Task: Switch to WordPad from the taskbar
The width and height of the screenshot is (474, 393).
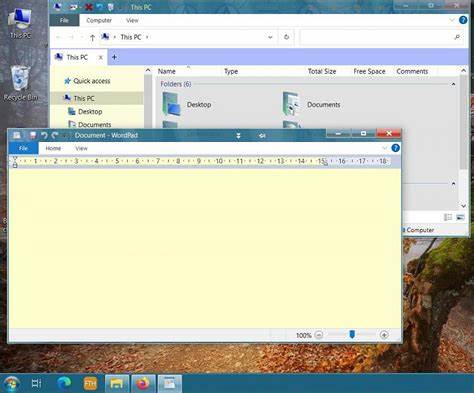Action: point(170,384)
